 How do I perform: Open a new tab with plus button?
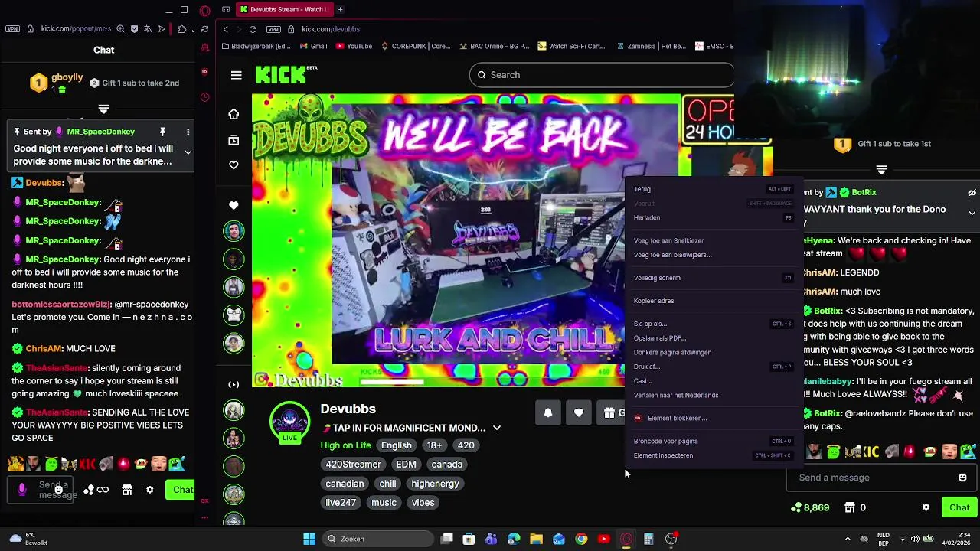tap(340, 10)
